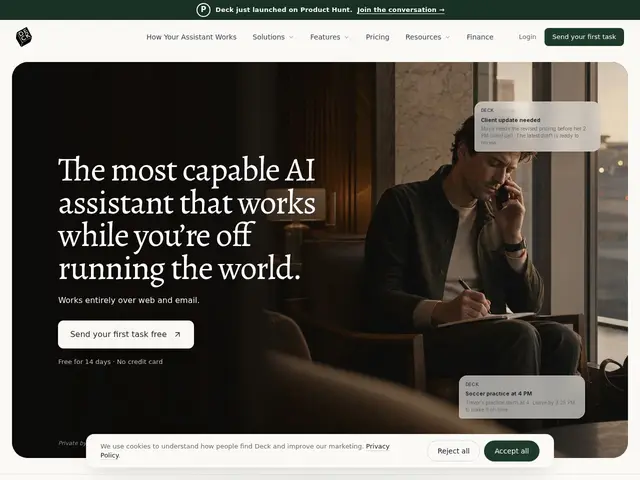Screen dimensions: 640x480
Task: Click Send your first task free button
Action: [x=126, y=334]
